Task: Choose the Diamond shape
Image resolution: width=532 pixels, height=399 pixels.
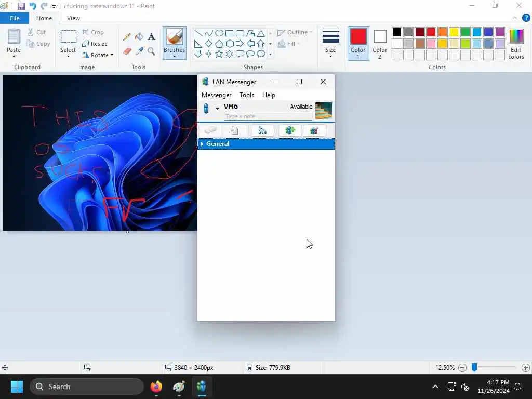Action: pyautogui.click(x=209, y=44)
